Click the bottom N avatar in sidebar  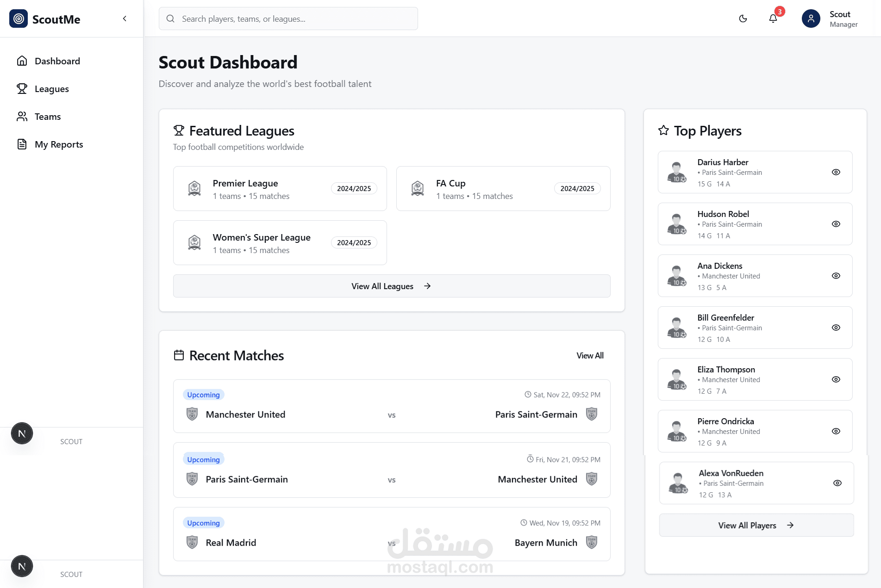pos(22,566)
